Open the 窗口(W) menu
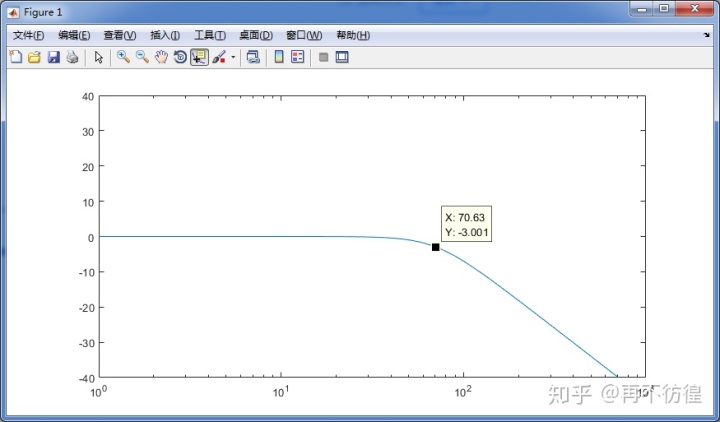Screen dimensions: 720x422 click(304, 35)
